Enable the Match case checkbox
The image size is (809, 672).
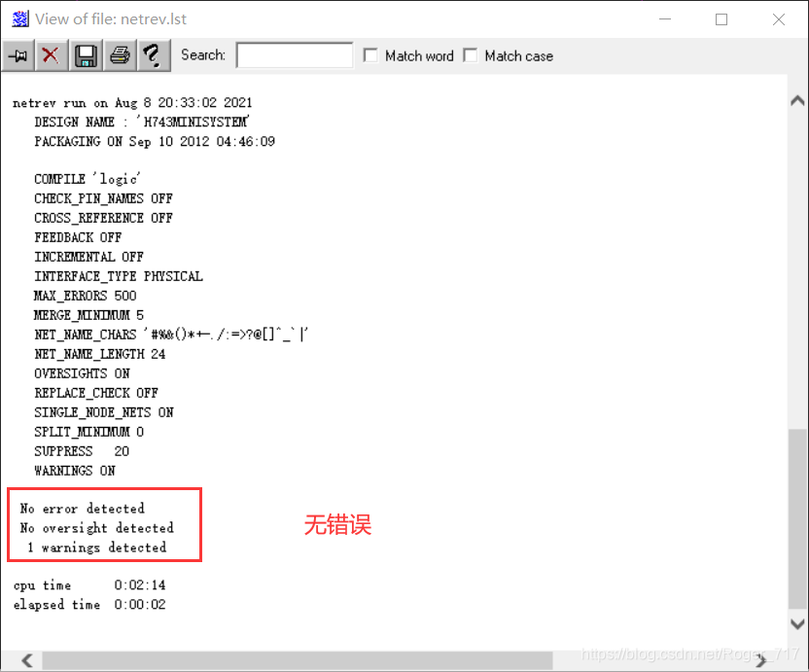(471, 55)
